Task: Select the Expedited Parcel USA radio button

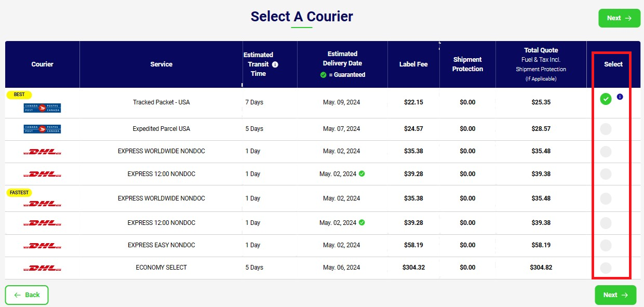Action: [606, 129]
